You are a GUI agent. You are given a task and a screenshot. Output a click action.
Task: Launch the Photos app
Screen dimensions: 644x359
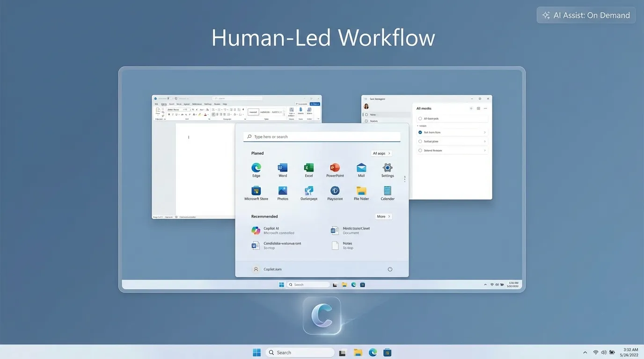point(283,191)
